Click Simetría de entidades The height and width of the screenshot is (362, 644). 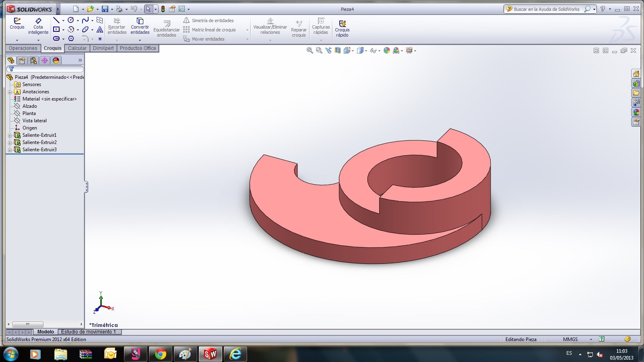[208, 21]
